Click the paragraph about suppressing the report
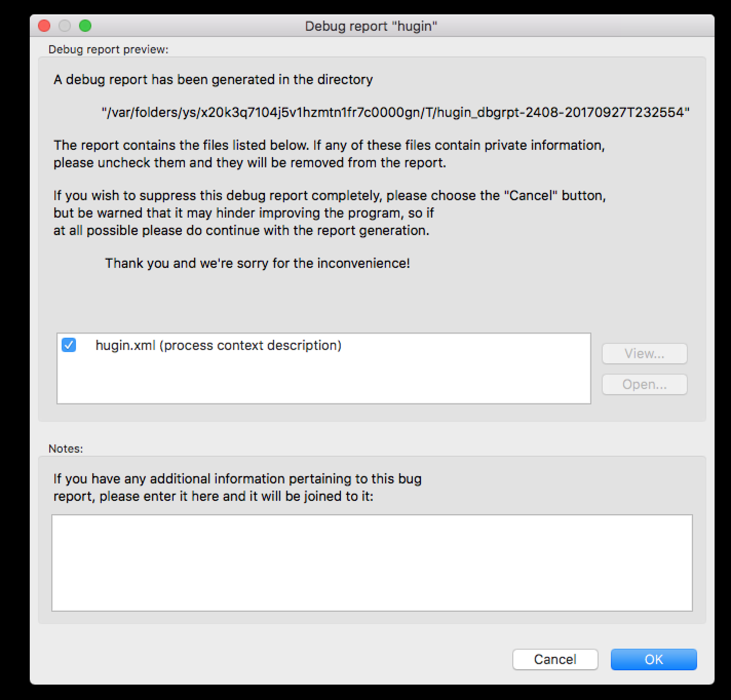The height and width of the screenshot is (700, 731). 329,213
